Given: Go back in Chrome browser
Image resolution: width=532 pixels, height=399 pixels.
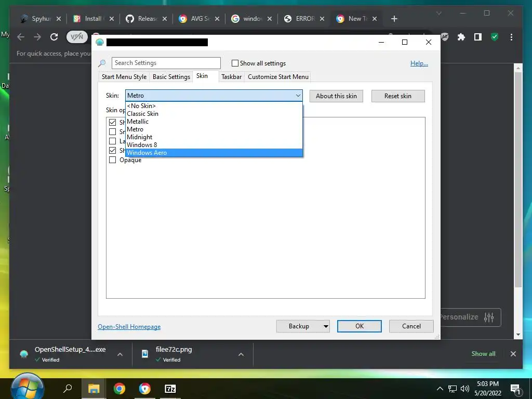Looking at the screenshot, I should click(x=21, y=37).
